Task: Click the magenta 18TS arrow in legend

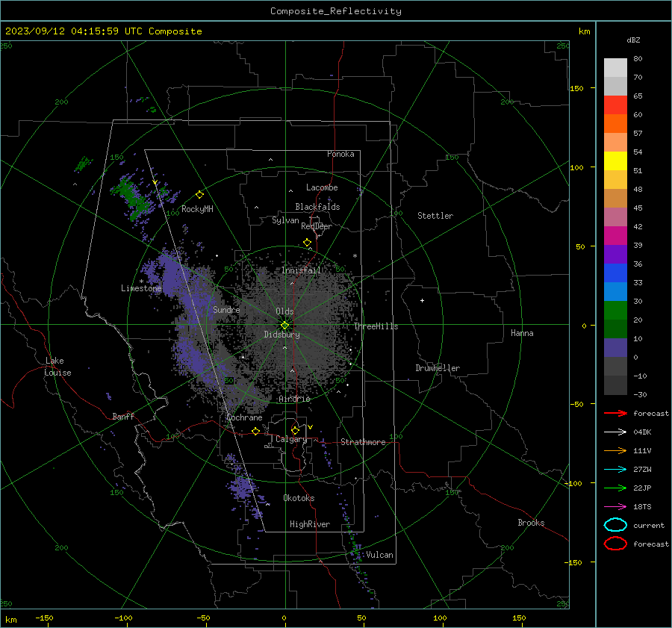Action: 615,506
